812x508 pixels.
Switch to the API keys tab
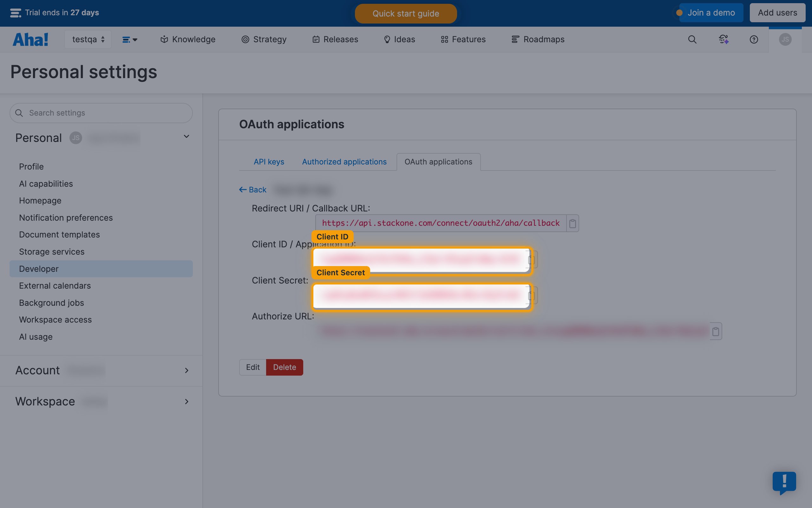point(269,162)
